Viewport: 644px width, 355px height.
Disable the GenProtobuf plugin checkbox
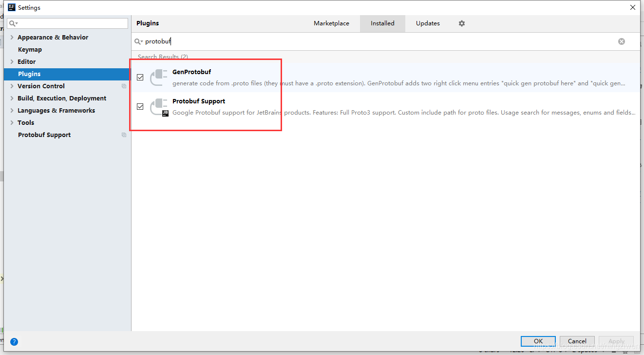[140, 77]
